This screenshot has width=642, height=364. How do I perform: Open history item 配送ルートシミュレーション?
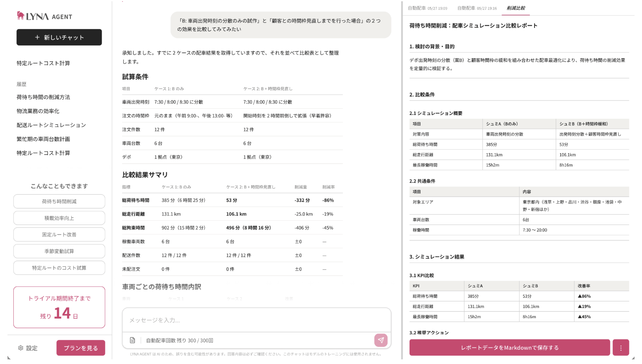point(51,125)
